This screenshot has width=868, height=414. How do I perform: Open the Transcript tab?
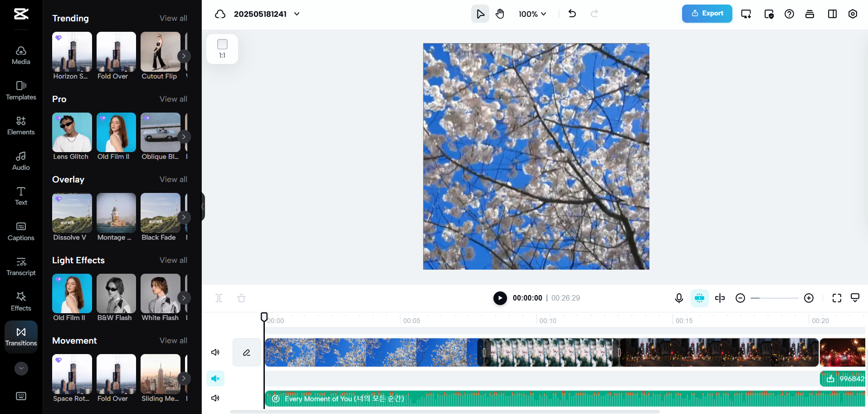[21, 267]
